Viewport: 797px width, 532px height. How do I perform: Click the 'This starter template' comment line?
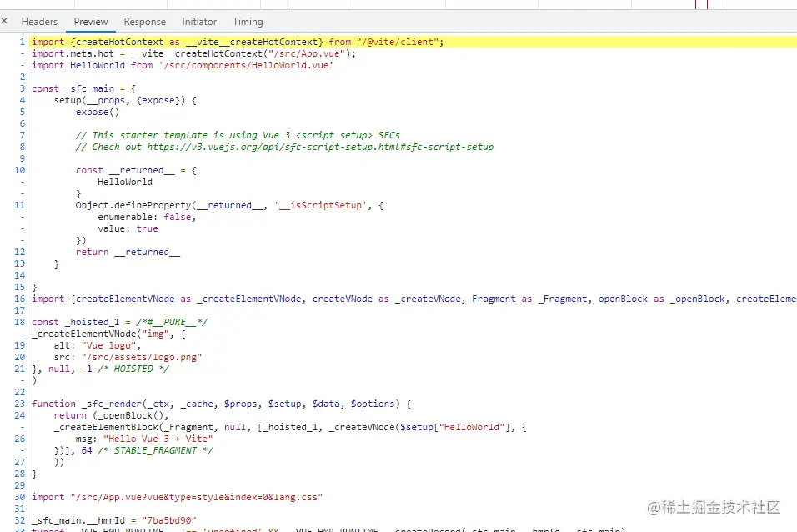point(238,135)
